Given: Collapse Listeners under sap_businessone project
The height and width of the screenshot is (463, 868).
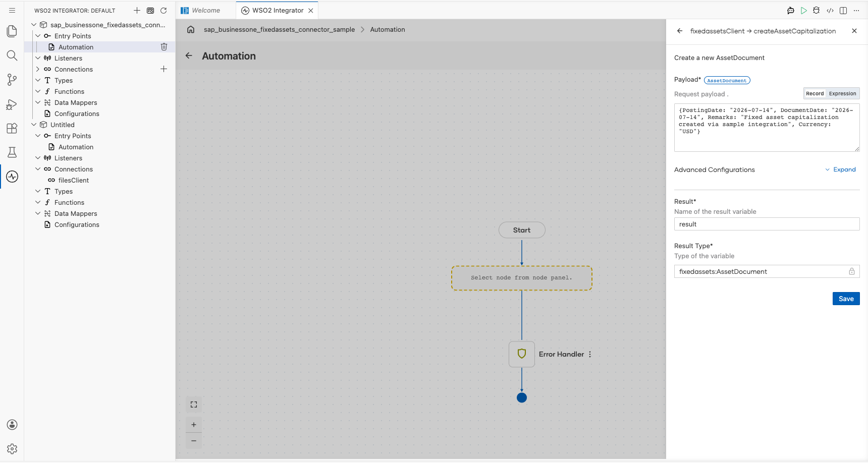Looking at the screenshot, I should [38, 58].
